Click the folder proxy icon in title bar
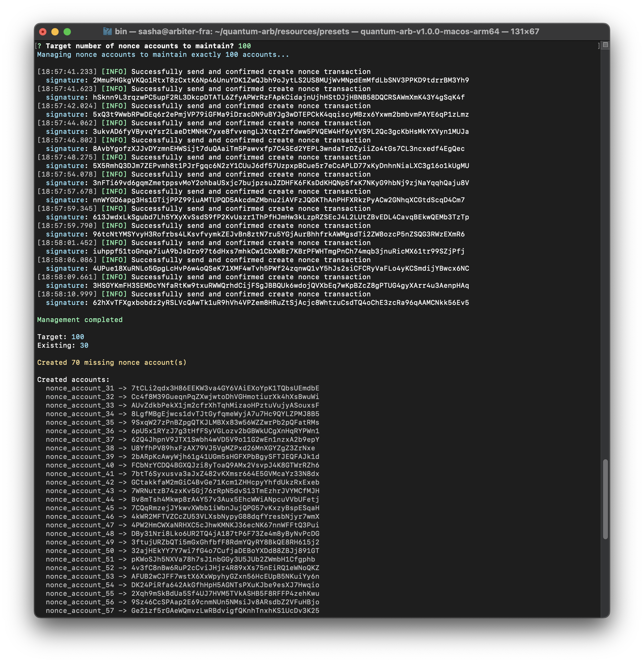The image size is (644, 663). (x=107, y=31)
